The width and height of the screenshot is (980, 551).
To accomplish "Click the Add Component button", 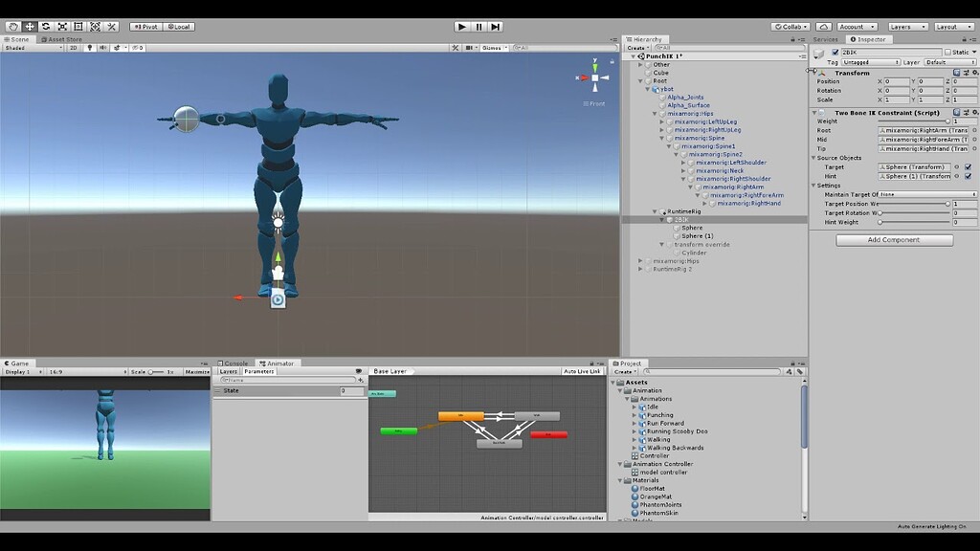I will pyautogui.click(x=894, y=239).
